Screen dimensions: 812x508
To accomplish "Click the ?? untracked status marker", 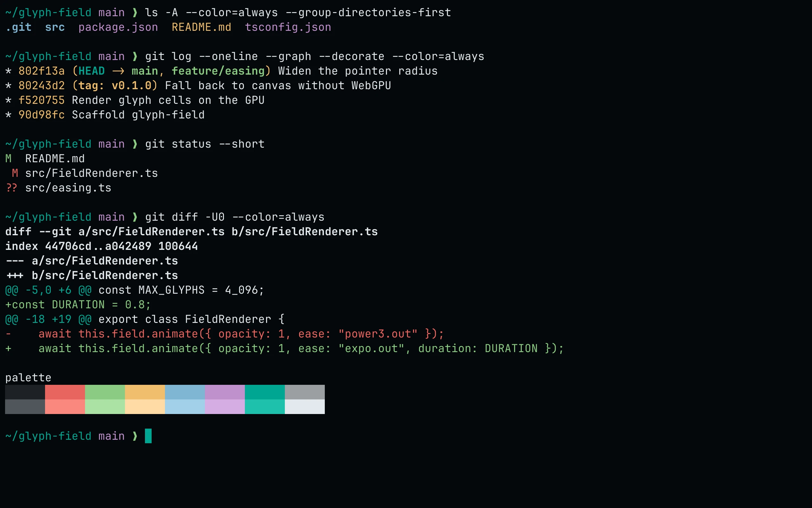I will (12, 188).
